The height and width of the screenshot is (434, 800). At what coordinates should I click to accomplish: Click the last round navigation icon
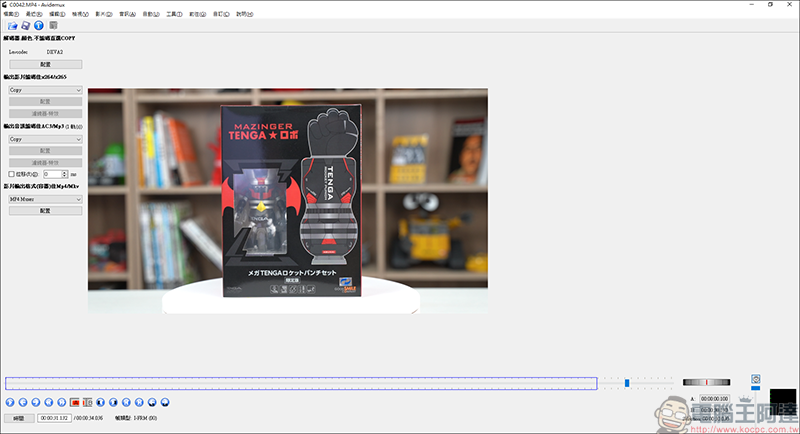(x=165, y=402)
